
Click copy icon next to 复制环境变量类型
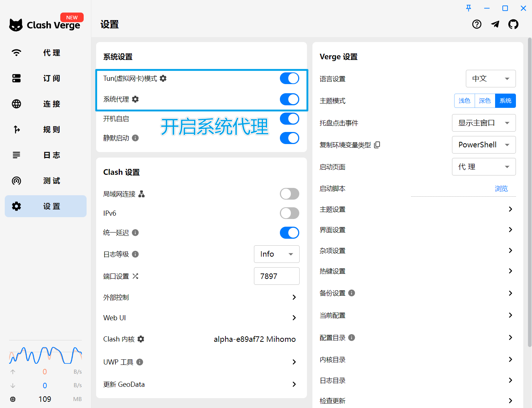[x=377, y=145]
